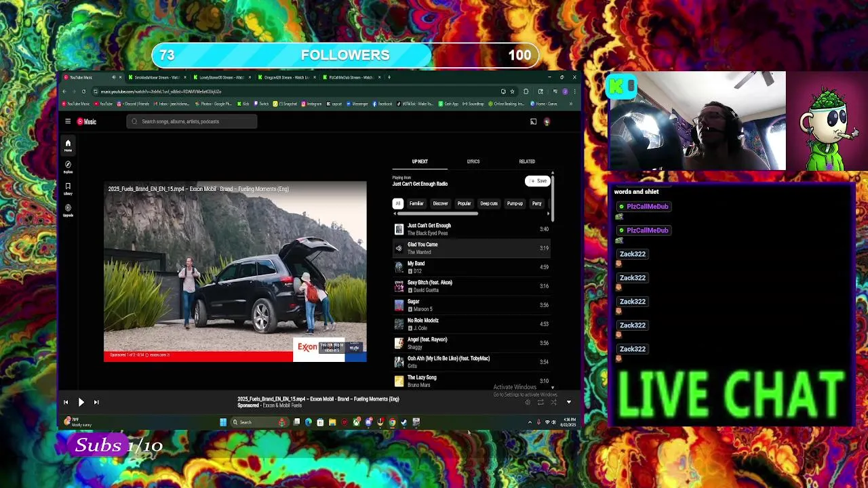Open the YouTube Music hamburger menu
868x488 pixels.
[68, 121]
